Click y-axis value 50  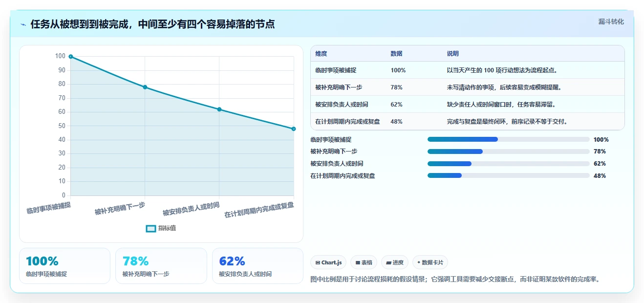62,126
